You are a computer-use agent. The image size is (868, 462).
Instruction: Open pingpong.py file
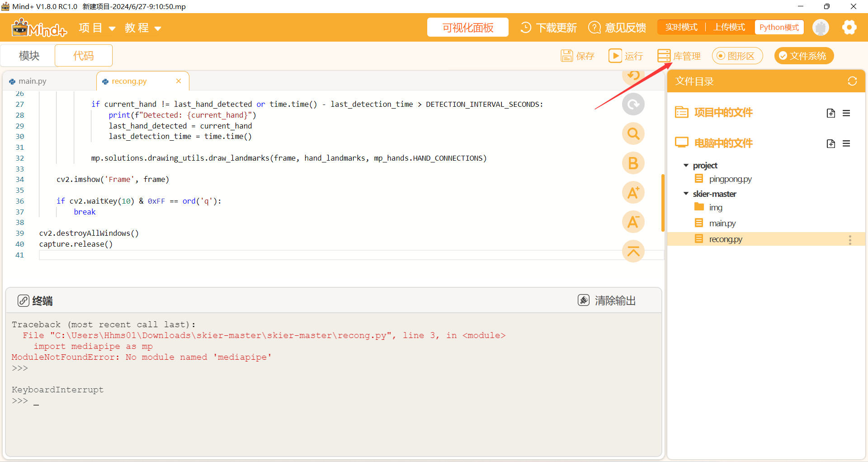730,179
